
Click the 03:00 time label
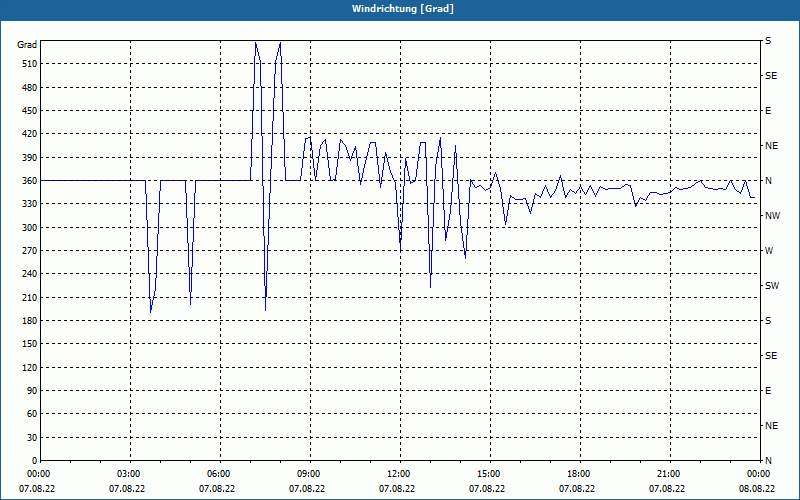pos(128,474)
